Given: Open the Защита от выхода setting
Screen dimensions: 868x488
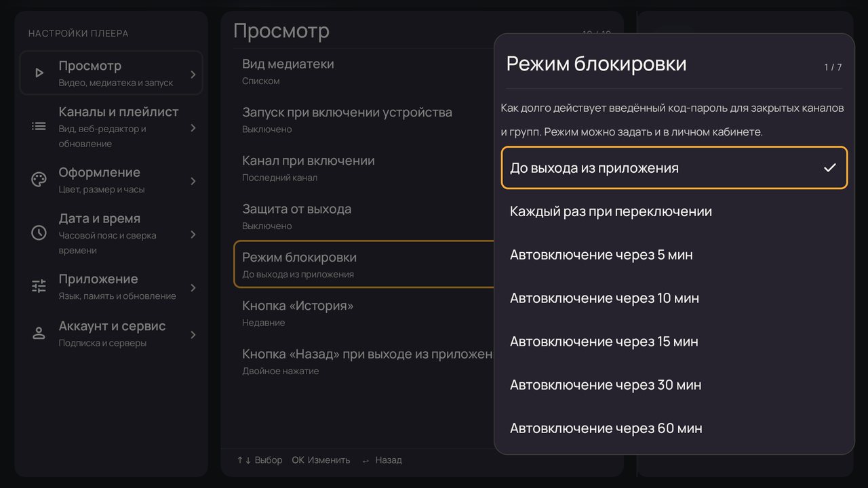Looking at the screenshot, I should click(x=364, y=216).
